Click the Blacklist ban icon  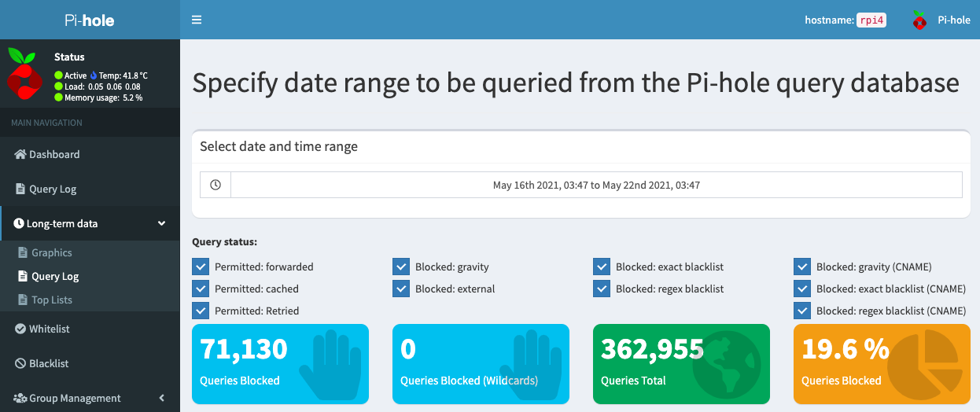[x=21, y=363]
